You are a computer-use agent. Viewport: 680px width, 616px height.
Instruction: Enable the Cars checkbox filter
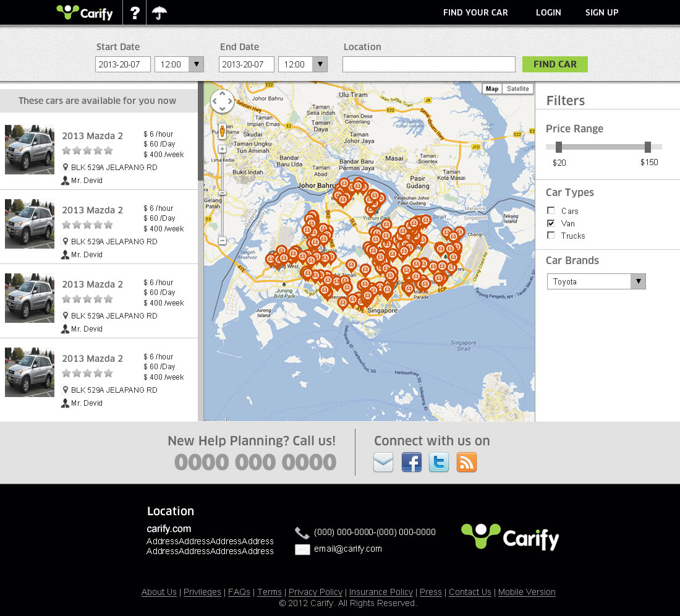point(551,211)
